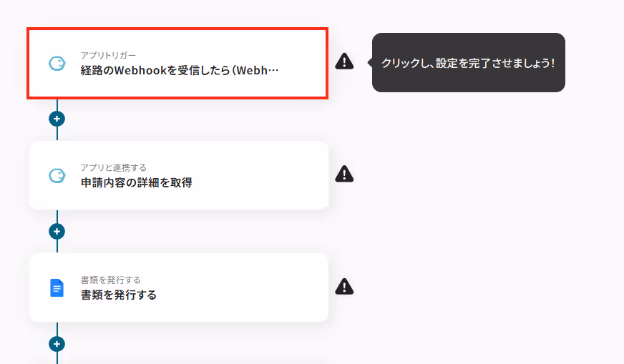Add a step below the 書類を発行する card

click(57, 344)
